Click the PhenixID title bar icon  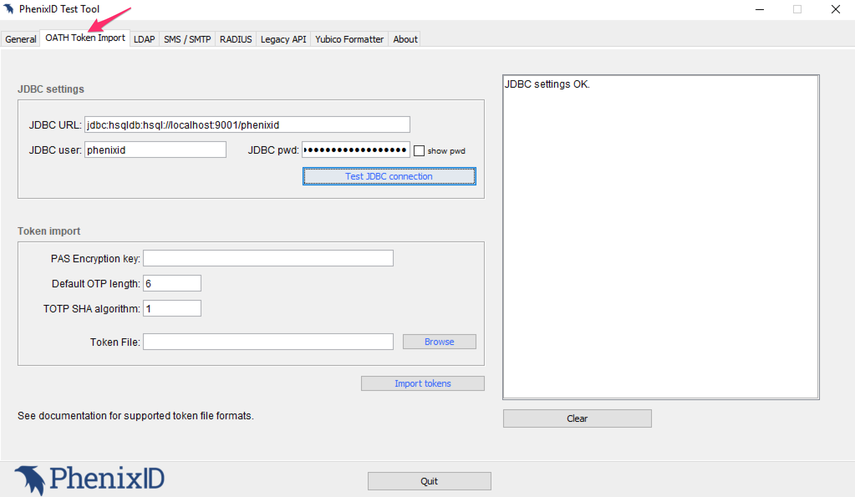point(9,9)
